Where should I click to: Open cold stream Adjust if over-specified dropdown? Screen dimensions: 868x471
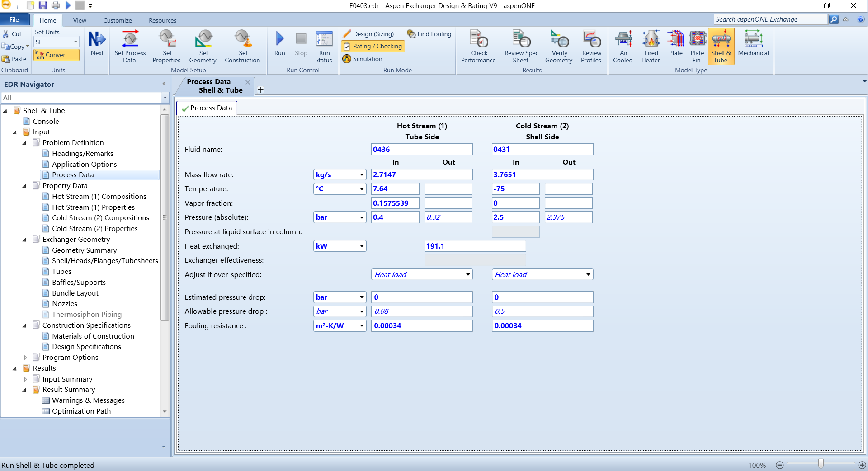point(588,275)
